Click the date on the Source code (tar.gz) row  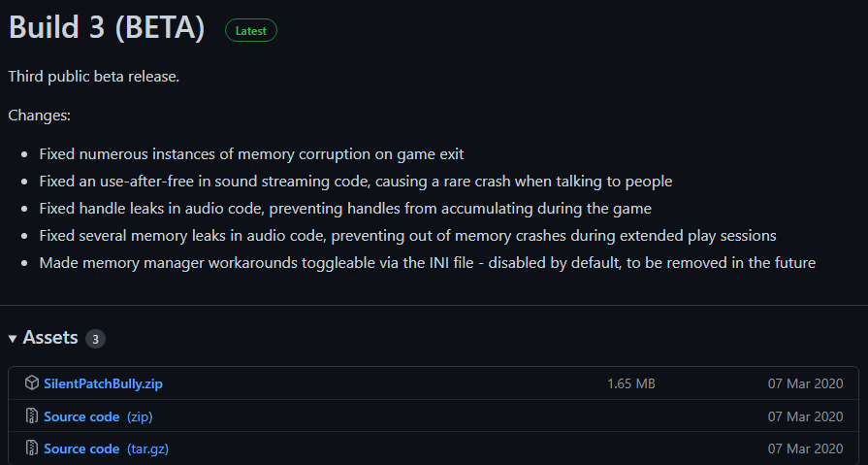805,448
